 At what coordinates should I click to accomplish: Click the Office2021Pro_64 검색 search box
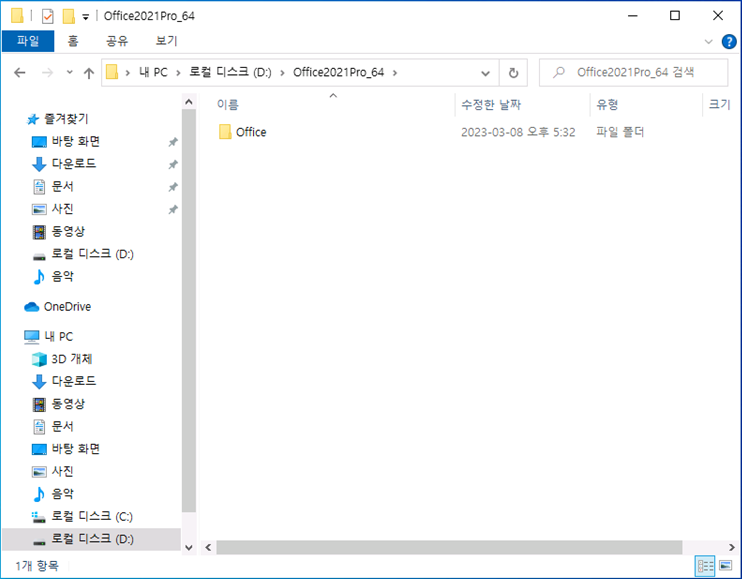(x=634, y=72)
